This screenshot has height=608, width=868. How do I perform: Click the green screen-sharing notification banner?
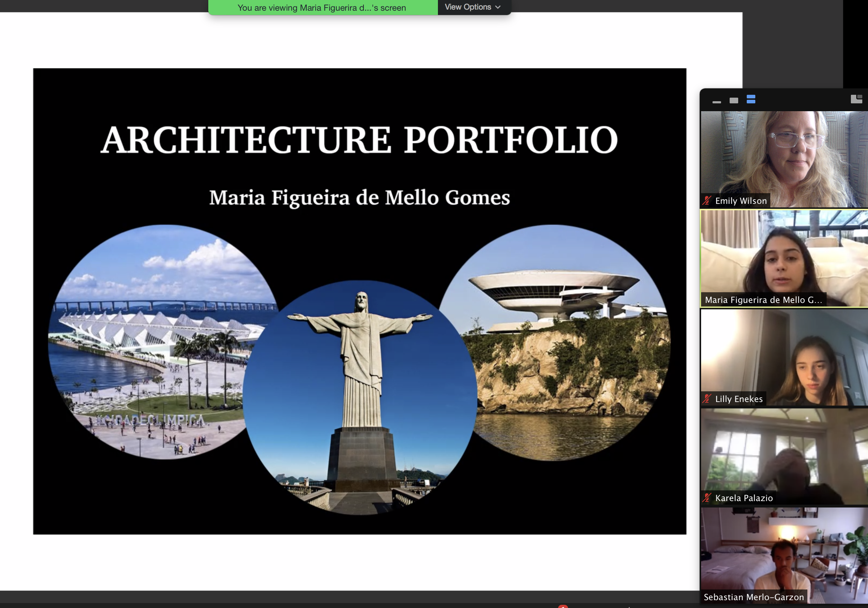coord(323,7)
